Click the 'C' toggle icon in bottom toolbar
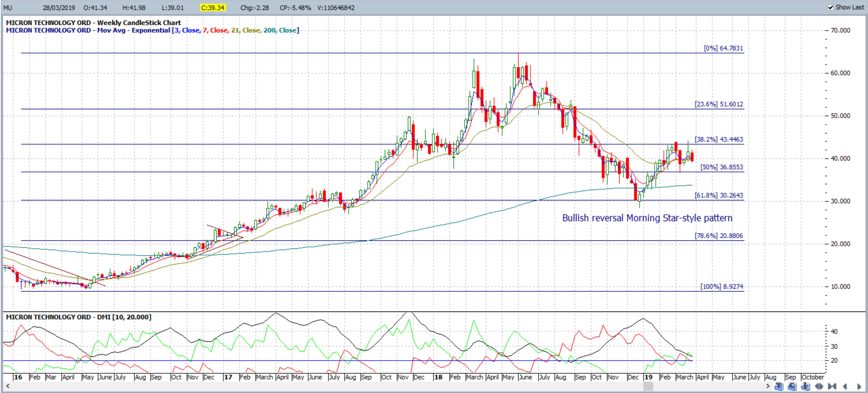The width and height of the screenshot is (868, 393). pos(792,386)
